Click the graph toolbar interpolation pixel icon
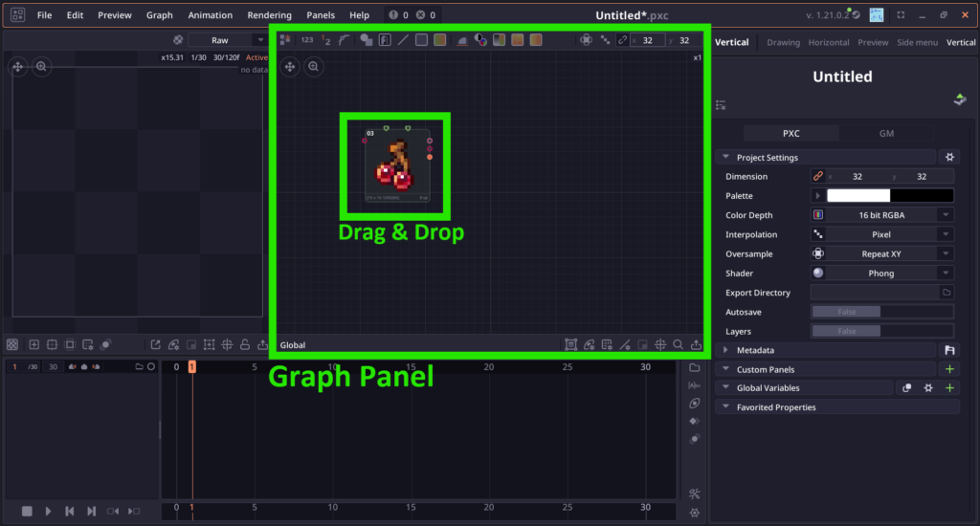This screenshot has width=980, height=526. tap(605, 40)
